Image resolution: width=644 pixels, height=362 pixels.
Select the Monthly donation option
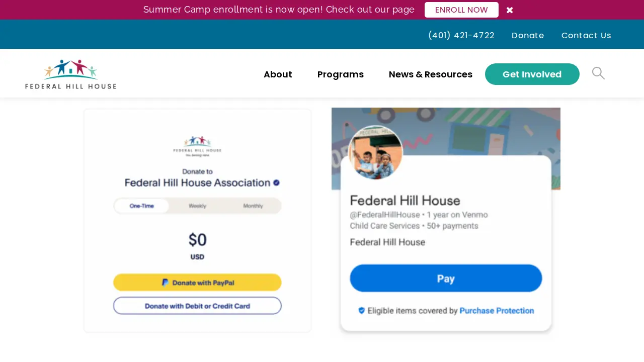253,206
